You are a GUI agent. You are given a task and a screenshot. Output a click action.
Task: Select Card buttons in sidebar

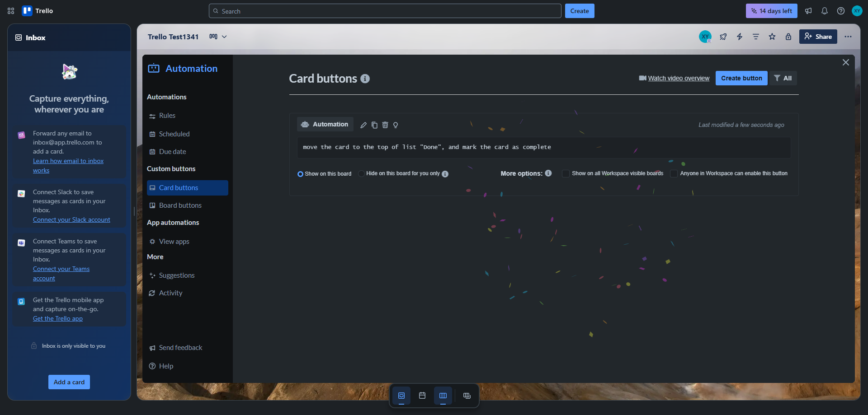point(187,188)
